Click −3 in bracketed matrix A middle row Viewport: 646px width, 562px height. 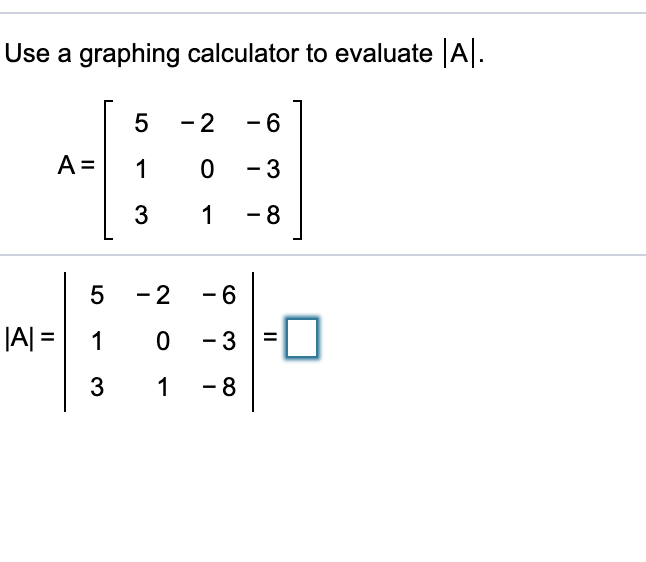click(x=263, y=169)
